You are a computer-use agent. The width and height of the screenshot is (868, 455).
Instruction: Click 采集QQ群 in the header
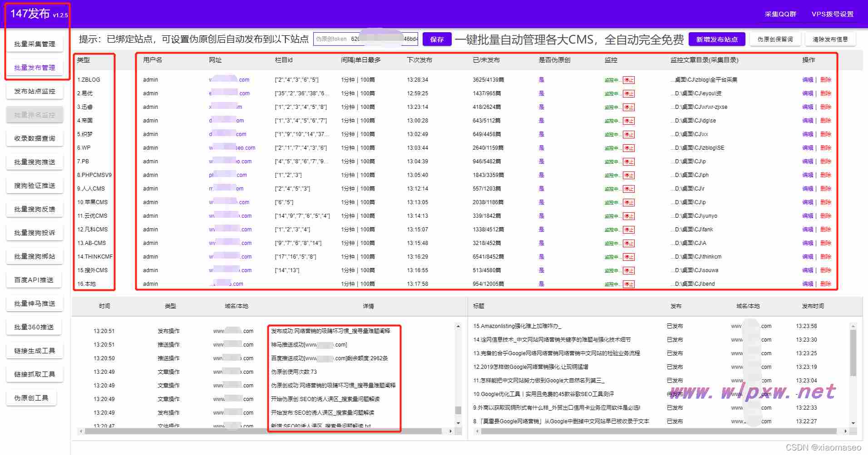pyautogui.click(x=780, y=14)
